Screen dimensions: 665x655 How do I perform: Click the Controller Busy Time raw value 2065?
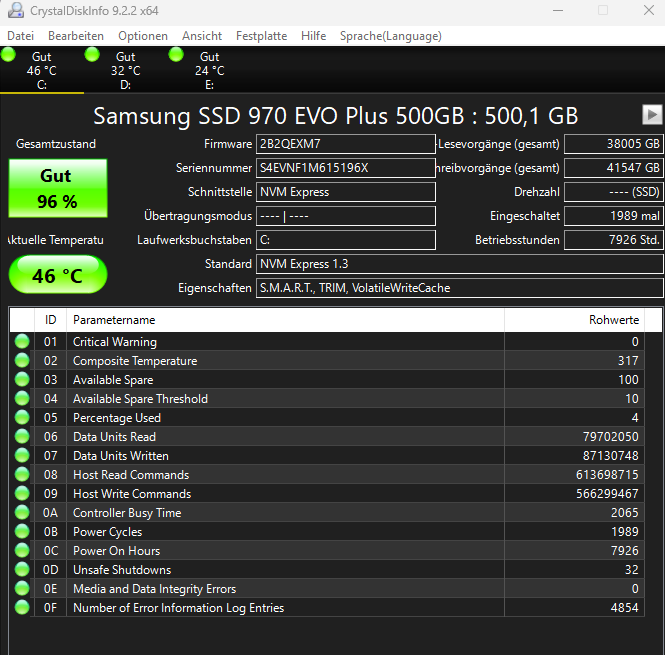[x=625, y=513]
